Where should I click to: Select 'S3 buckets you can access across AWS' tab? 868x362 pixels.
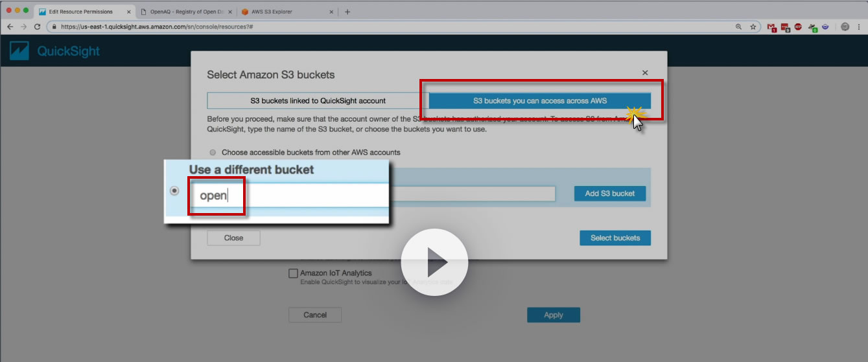(x=540, y=100)
